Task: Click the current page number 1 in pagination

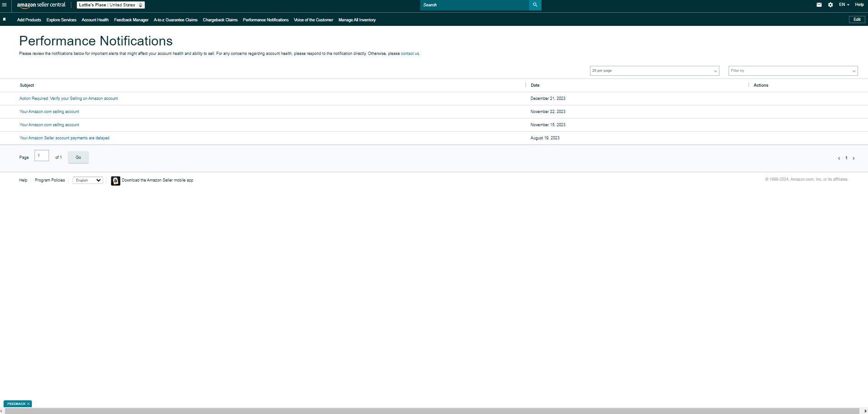Action: [x=846, y=158]
